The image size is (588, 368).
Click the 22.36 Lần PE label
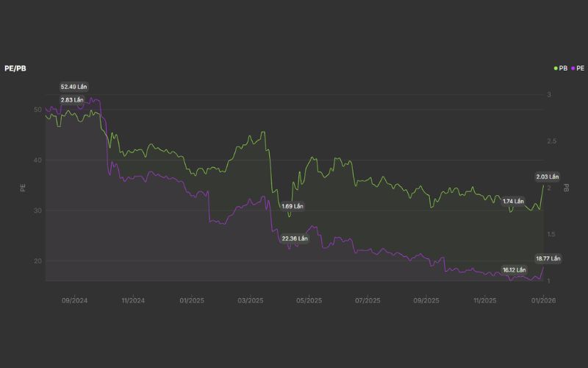(x=295, y=238)
